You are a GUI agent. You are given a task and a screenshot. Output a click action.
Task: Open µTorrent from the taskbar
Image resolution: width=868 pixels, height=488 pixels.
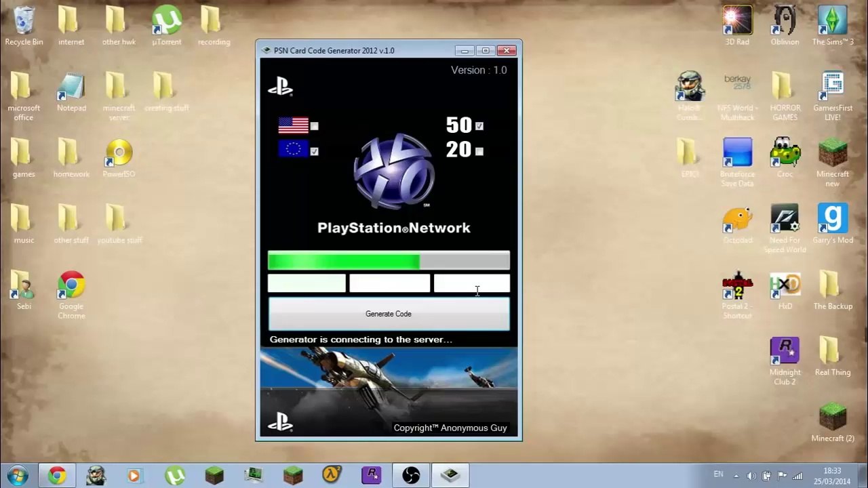click(175, 475)
